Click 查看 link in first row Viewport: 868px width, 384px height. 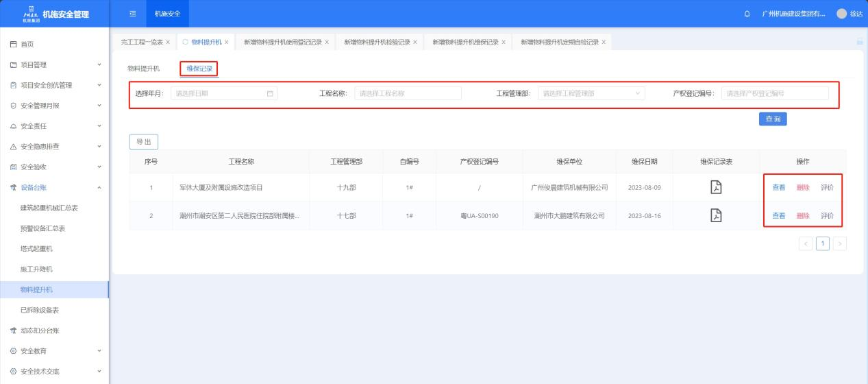(x=779, y=187)
